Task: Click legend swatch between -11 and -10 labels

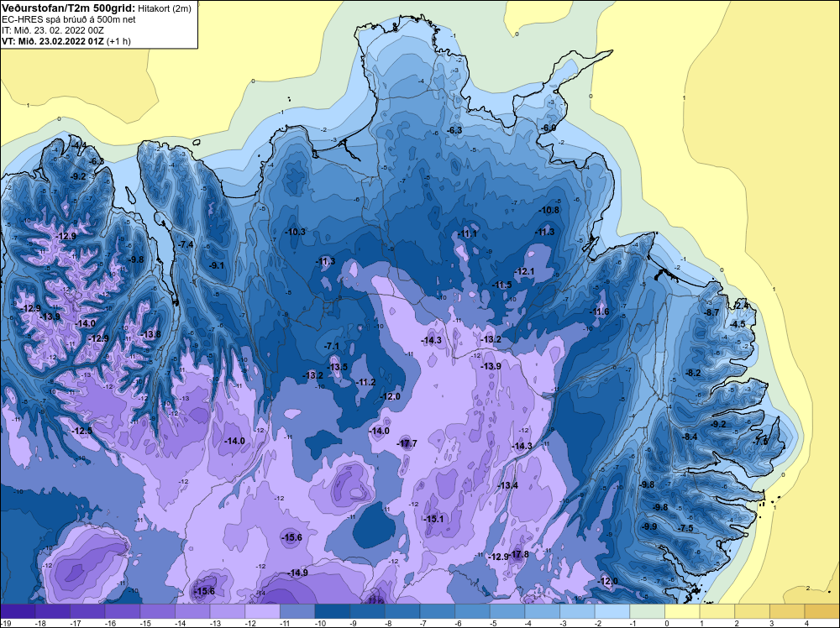Action: click(x=297, y=611)
